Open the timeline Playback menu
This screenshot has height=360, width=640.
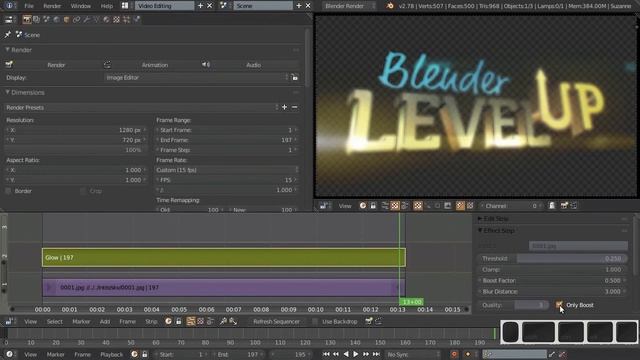[x=111, y=355]
